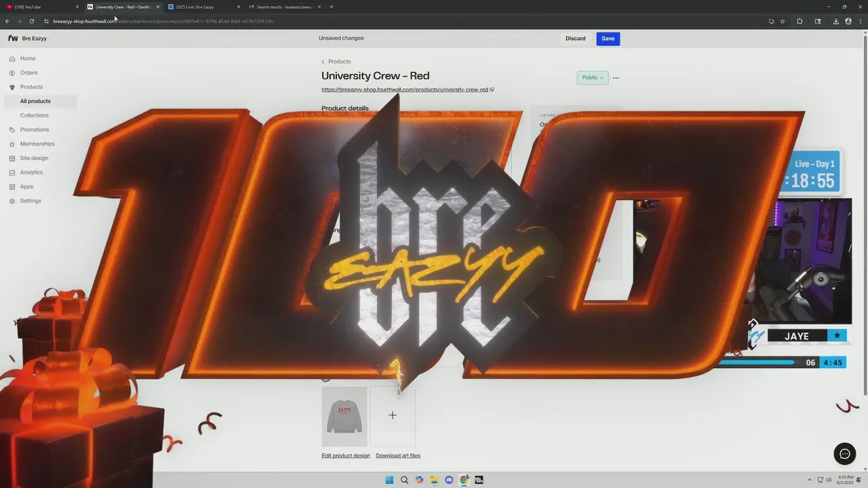Image resolution: width=868 pixels, height=488 pixels.
Task: Bookmark this page with star icon
Action: pos(783,21)
